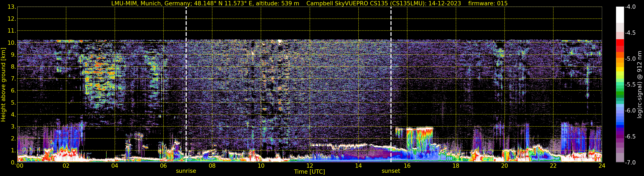
Task: Click the time axis tick label '12'
Action: point(310,166)
